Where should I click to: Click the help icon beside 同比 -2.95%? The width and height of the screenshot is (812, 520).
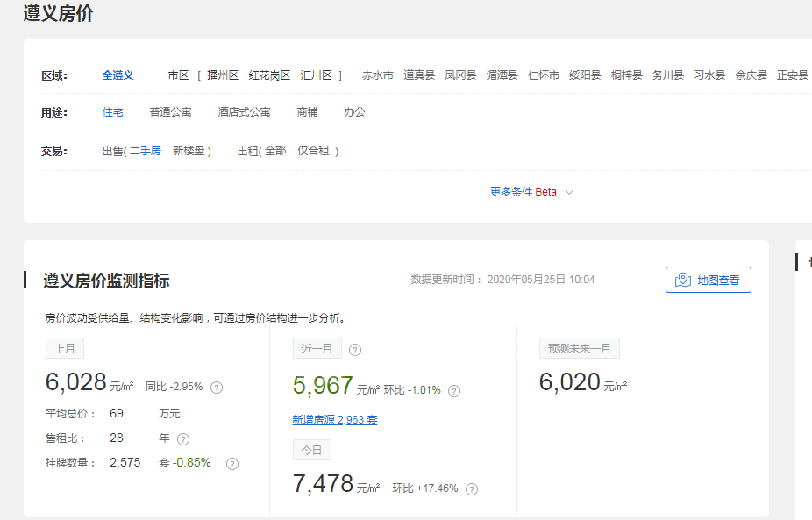tap(217, 388)
